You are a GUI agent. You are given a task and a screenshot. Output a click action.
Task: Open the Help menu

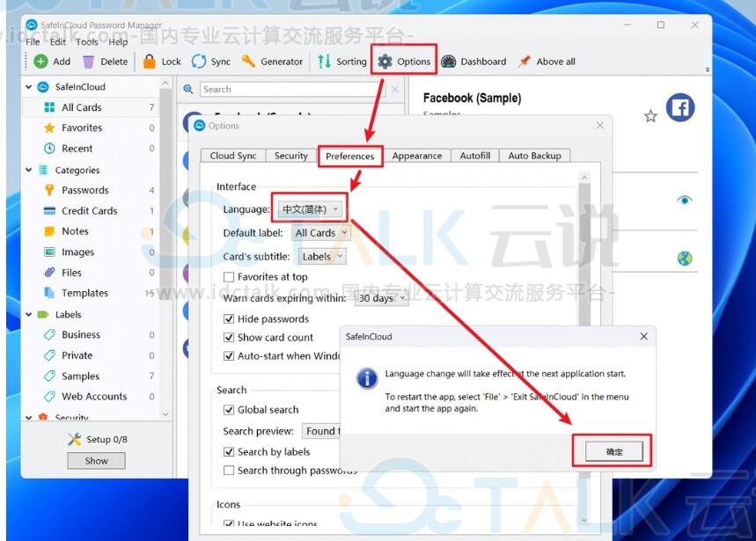click(x=118, y=42)
